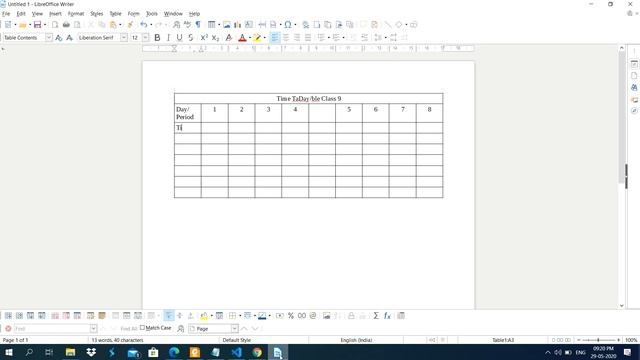Click the Default Style page style in status bar

237,340
